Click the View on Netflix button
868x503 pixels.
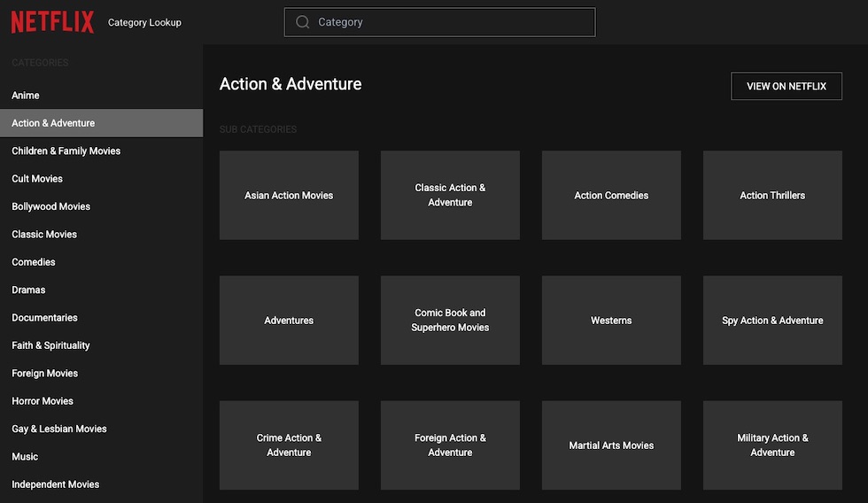pyautogui.click(x=787, y=86)
